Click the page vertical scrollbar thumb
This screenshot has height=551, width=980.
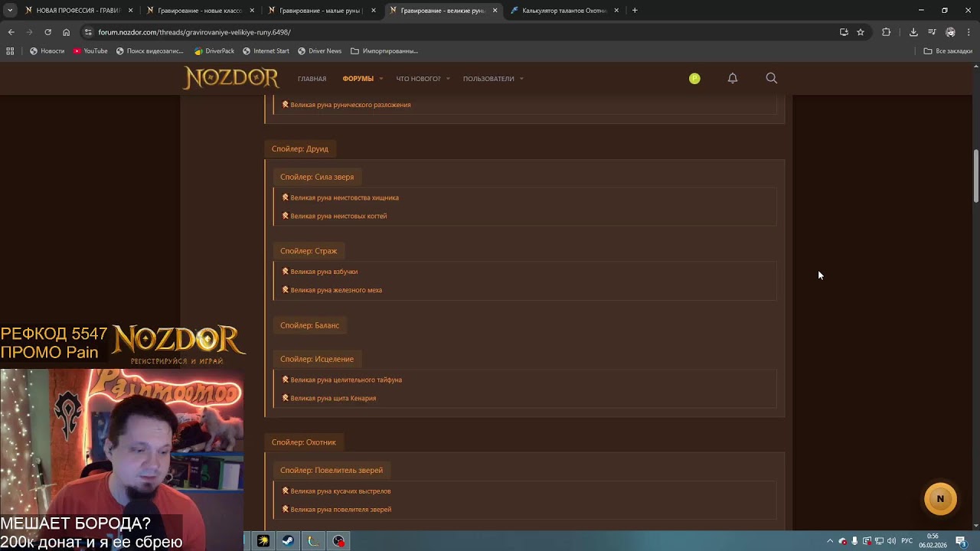pyautogui.click(x=976, y=177)
